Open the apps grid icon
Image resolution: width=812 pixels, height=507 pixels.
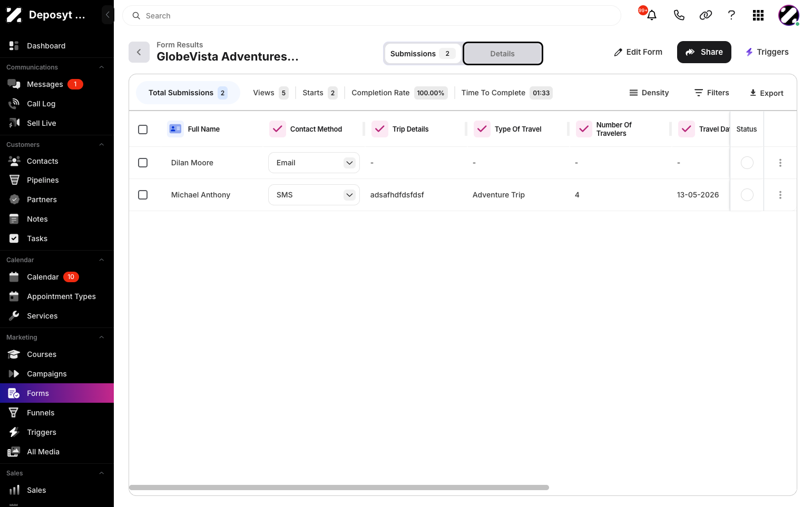click(758, 15)
